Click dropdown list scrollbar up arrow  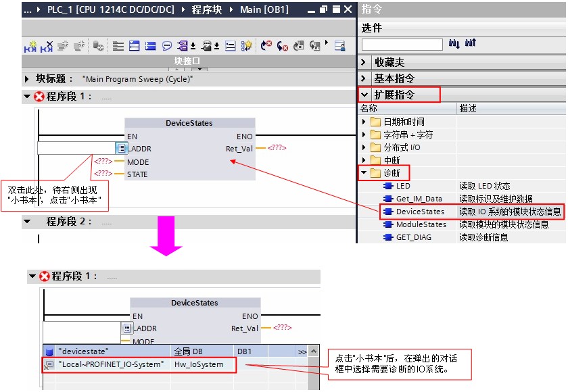[x=313, y=351]
